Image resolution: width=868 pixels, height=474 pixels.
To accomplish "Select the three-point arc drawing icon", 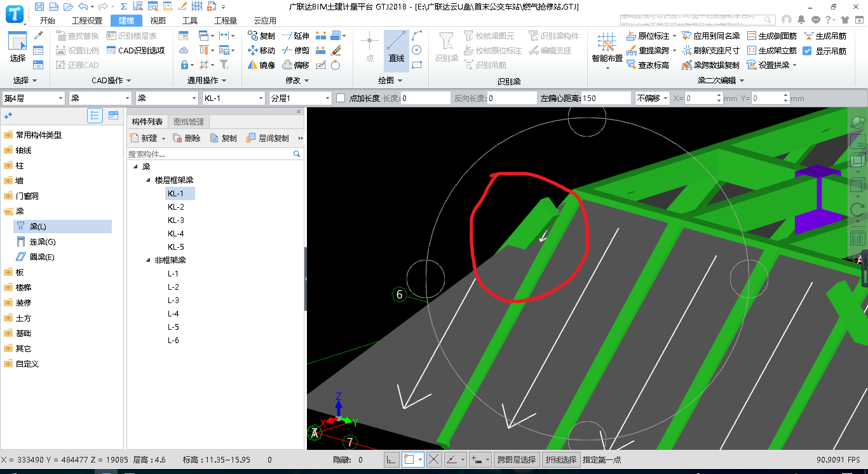I will click(x=417, y=36).
